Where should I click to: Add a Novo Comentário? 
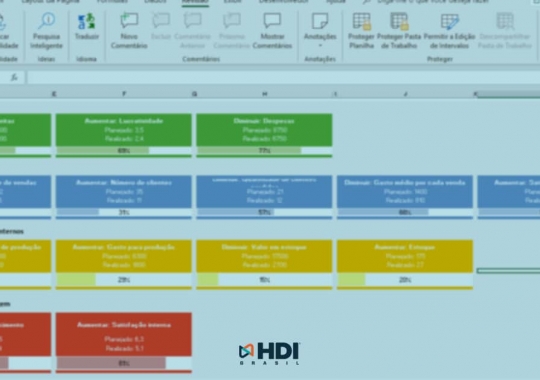(x=129, y=31)
